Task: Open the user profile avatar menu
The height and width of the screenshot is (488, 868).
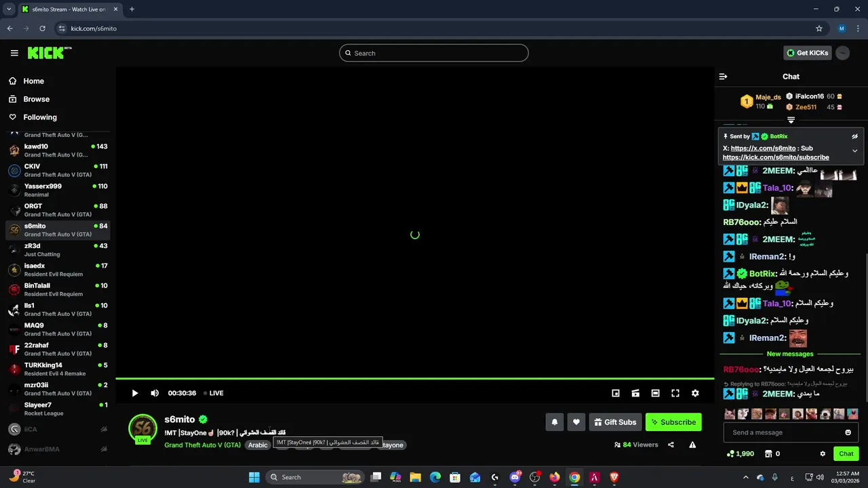Action: pyautogui.click(x=842, y=53)
